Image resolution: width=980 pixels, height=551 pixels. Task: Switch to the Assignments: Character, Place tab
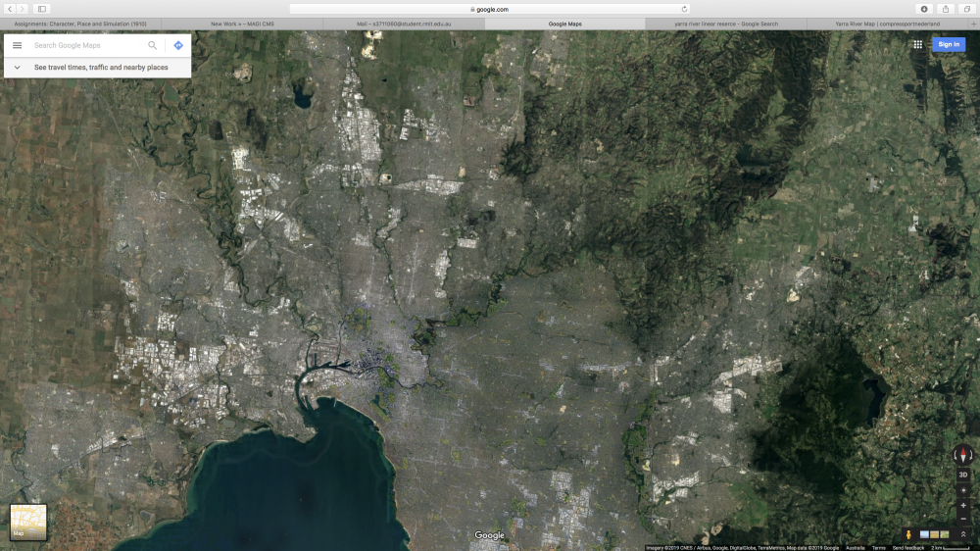[80, 24]
